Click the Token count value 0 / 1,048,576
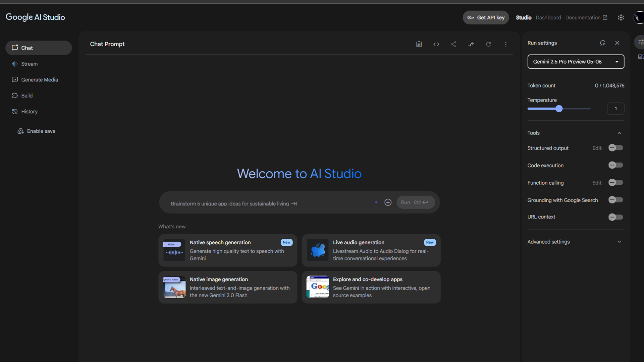Screen dimensions: 644x362 click(609, 85)
